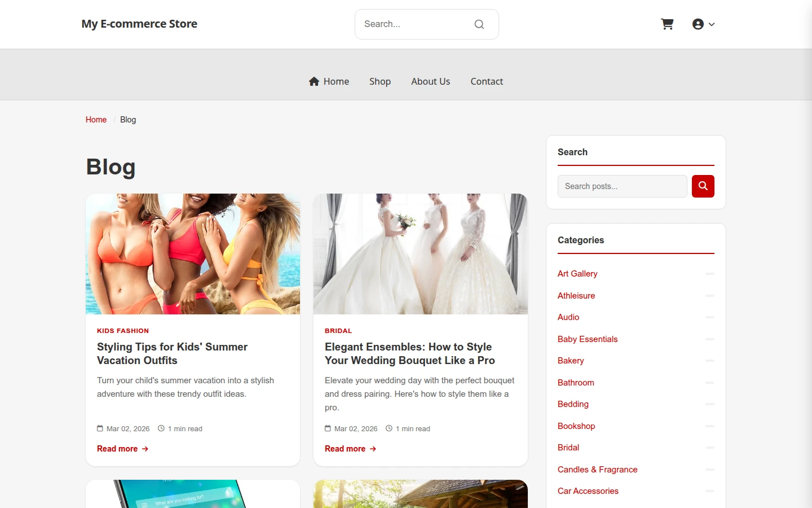Click the clock icon on Bridal post

click(389, 428)
